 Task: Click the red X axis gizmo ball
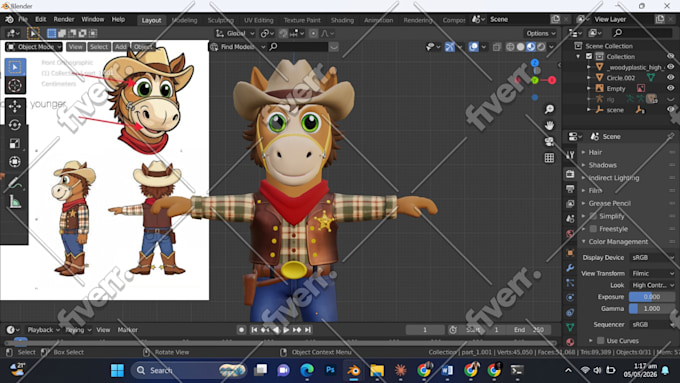tap(552, 80)
